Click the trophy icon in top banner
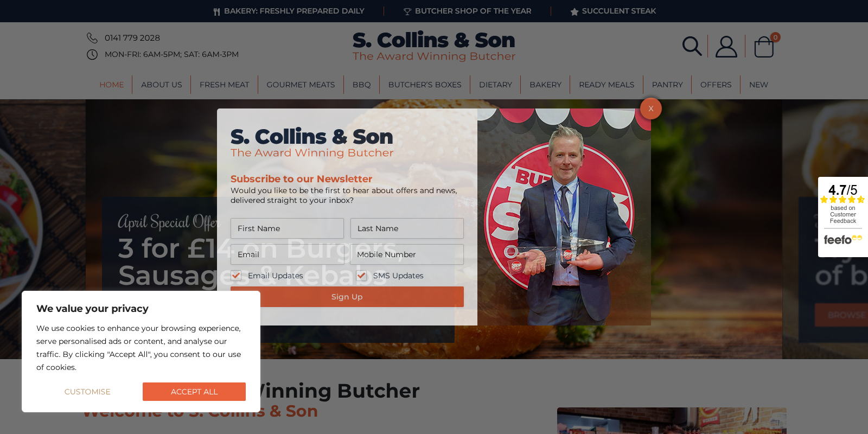 coord(407,11)
